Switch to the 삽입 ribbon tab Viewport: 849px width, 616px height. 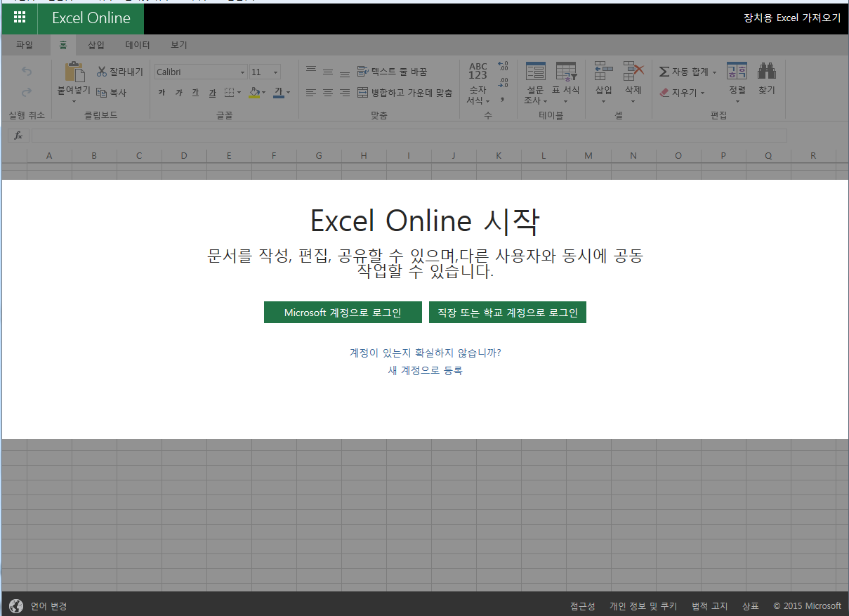[96, 45]
